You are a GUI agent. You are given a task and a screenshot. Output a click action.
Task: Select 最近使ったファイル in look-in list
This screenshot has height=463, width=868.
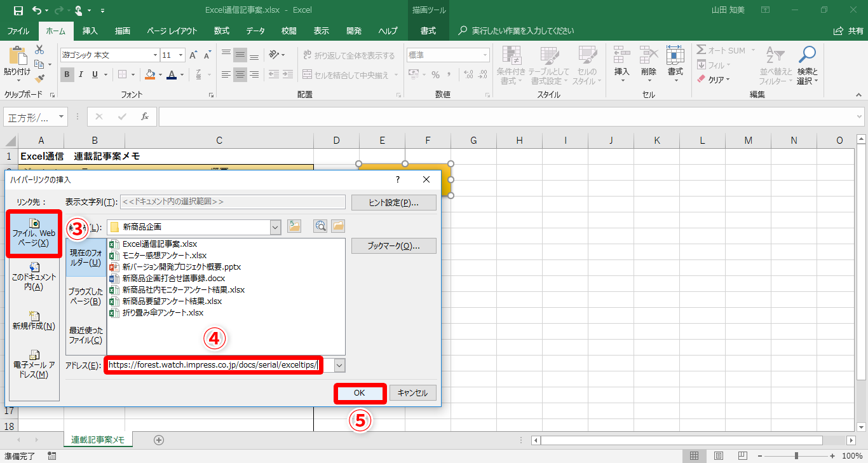pos(86,335)
